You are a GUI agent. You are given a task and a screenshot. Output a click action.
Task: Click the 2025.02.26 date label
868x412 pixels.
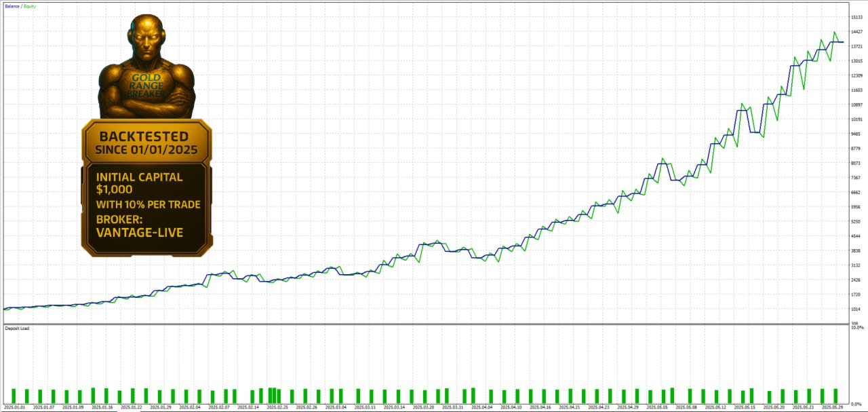[307, 408]
